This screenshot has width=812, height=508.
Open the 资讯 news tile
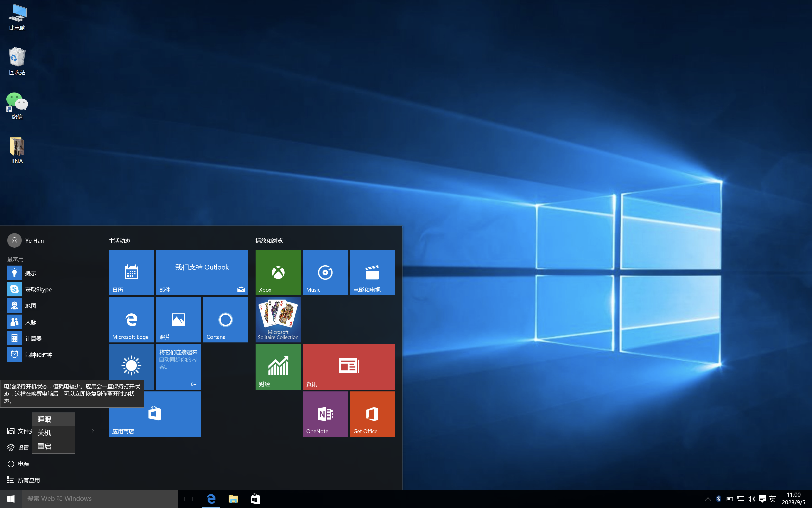tap(349, 367)
